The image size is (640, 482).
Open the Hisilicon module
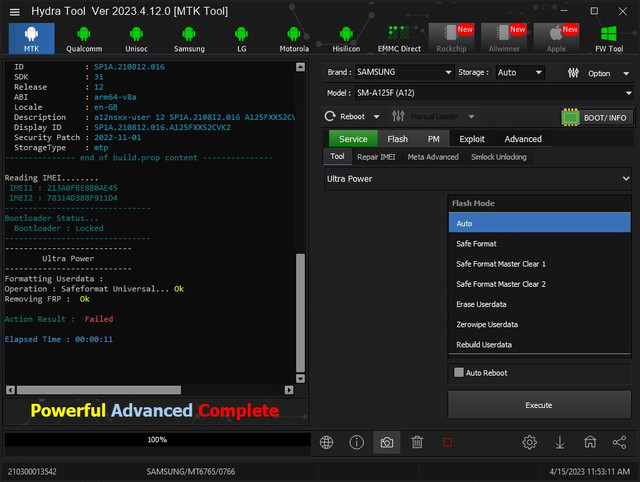coord(346,38)
